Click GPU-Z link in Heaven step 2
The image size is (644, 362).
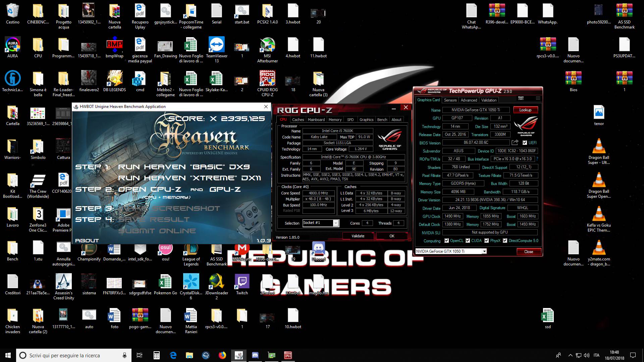pos(225,189)
